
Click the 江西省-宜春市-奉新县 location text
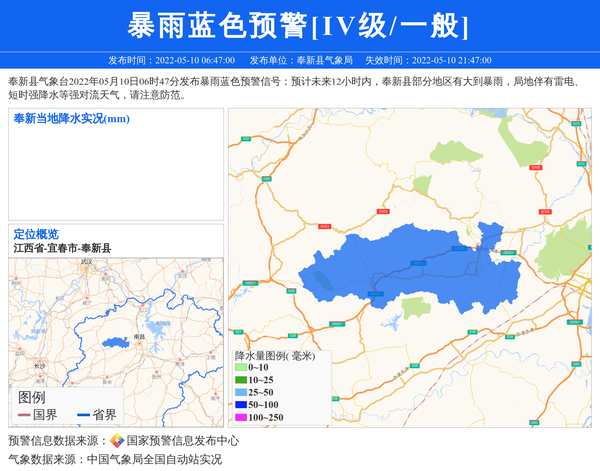(x=62, y=248)
